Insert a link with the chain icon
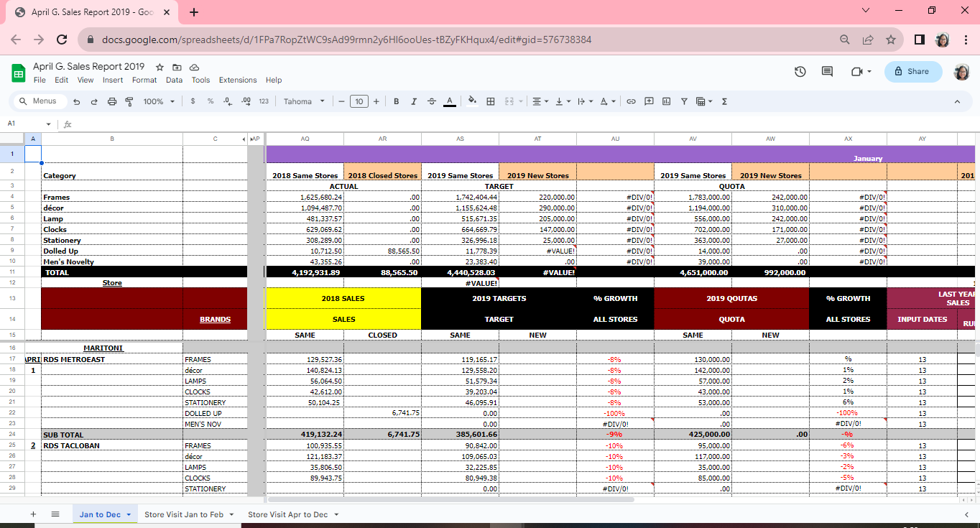The image size is (980, 528). [632, 102]
